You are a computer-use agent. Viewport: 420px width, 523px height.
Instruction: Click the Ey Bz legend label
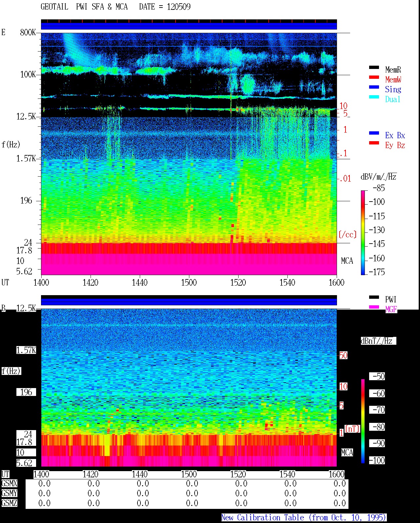(395, 145)
